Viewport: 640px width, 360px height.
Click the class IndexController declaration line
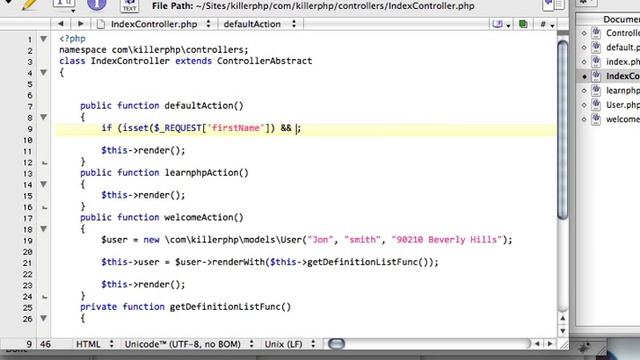coord(186,61)
